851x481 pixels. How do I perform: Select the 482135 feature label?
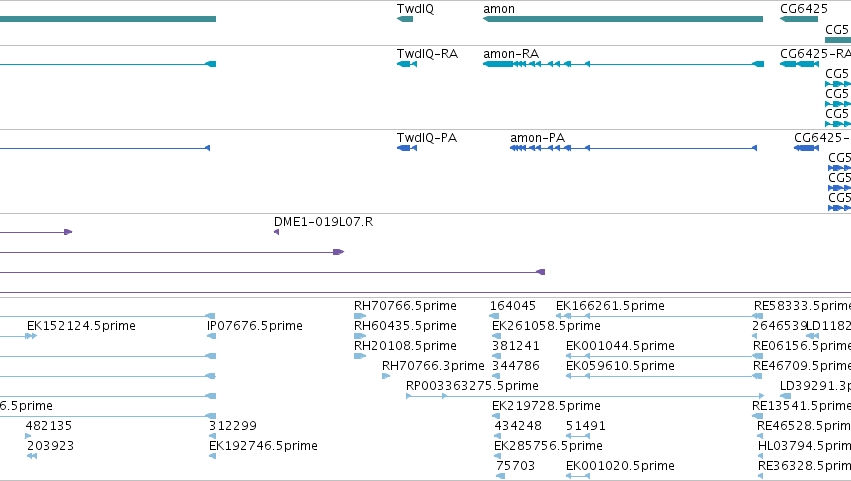click(49, 426)
